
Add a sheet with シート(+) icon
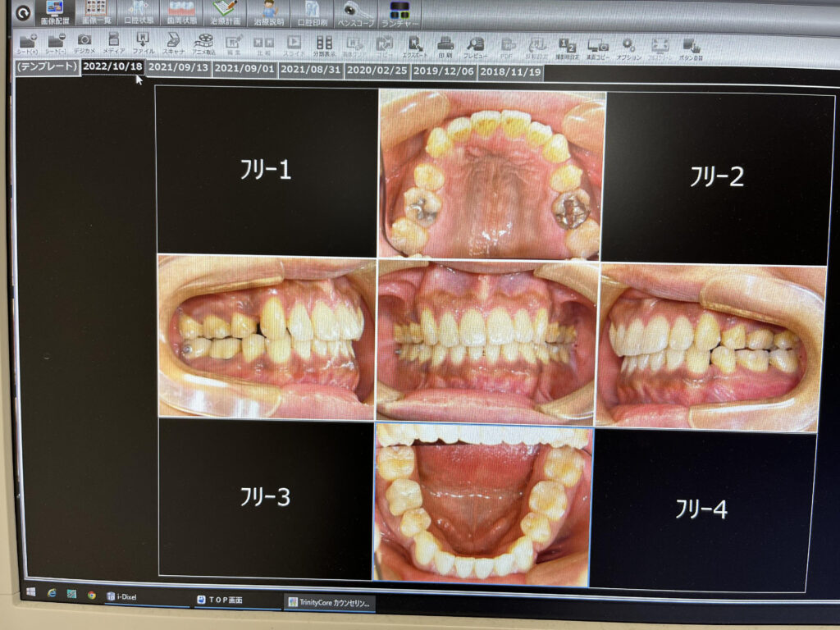point(27,42)
